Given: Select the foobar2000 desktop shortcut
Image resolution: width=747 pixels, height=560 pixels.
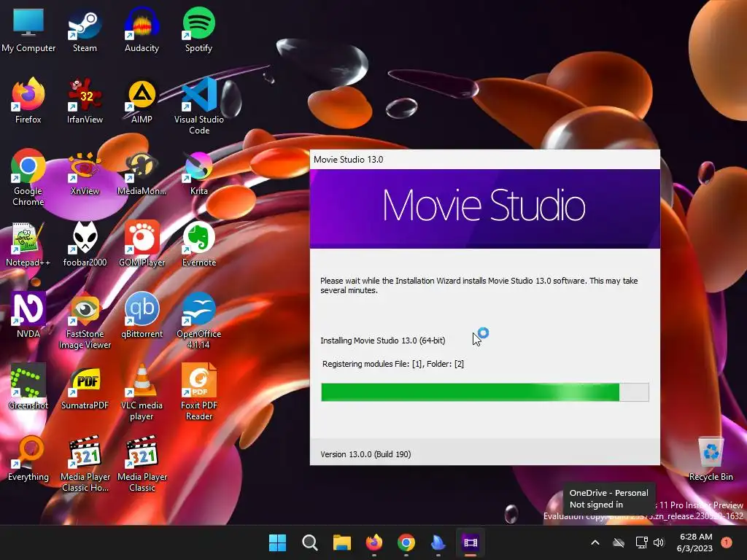Looking at the screenshot, I should (x=85, y=244).
